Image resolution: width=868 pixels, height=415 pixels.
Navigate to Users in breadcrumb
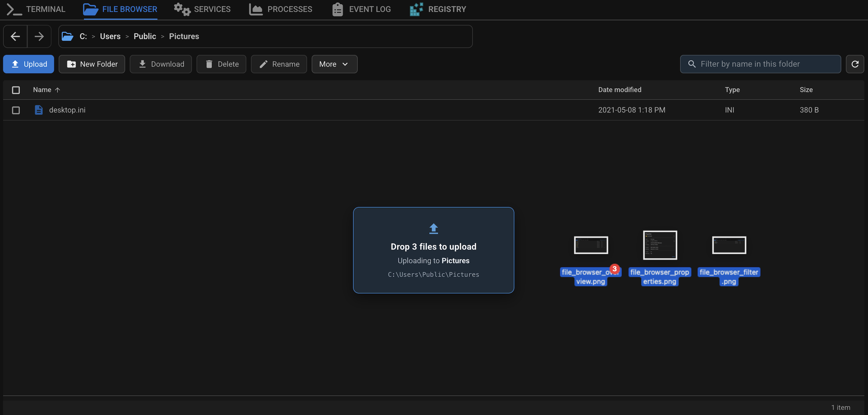pyautogui.click(x=110, y=37)
